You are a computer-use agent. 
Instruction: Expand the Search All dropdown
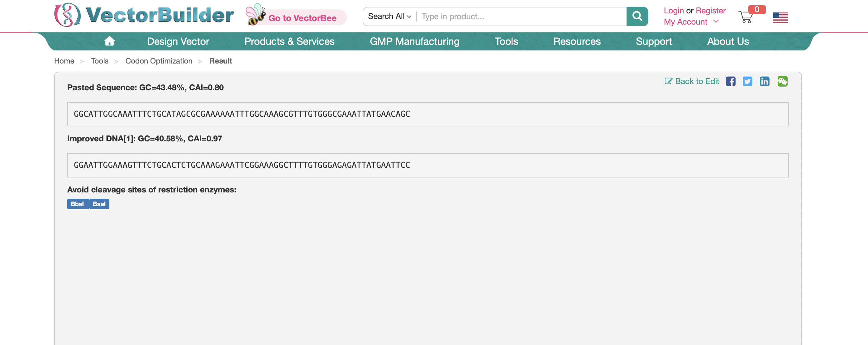click(x=389, y=16)
